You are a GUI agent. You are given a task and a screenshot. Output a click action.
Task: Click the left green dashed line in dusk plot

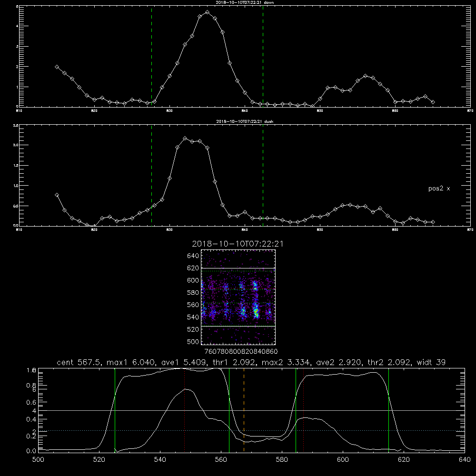pyautogui.click(x=151, y=175)
